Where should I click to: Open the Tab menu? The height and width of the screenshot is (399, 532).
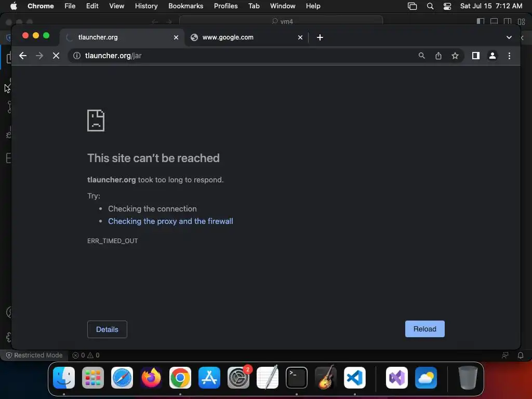pos(254,6)
